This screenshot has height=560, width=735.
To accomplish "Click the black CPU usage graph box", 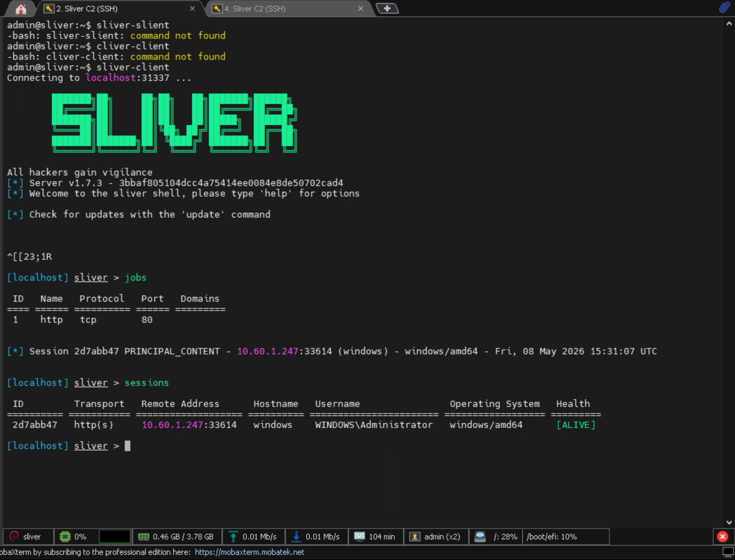I will pos(114,537).
